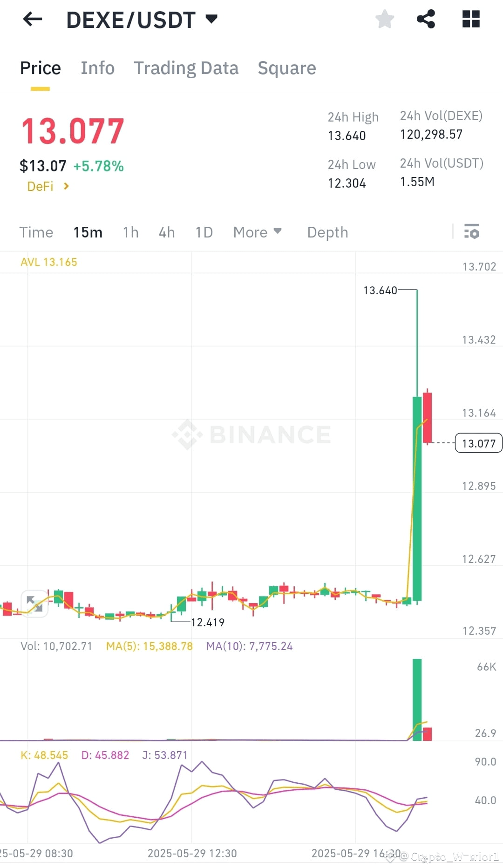Tap the DeFi category link
503x868 pixels.
click(x=41, y=186)
